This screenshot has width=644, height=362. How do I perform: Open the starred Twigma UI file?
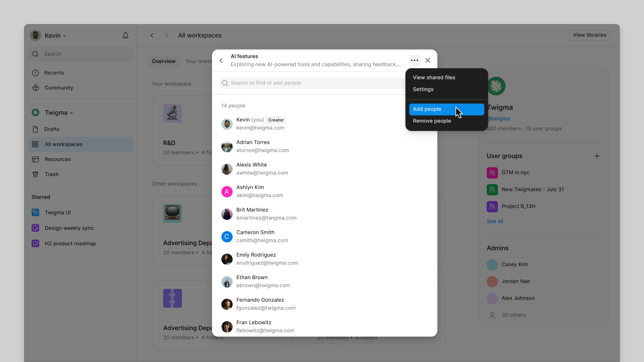[57, 212]
